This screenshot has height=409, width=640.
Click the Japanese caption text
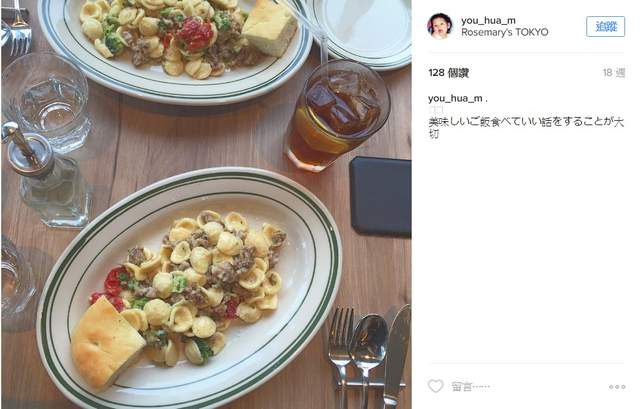tap(526, 128)
